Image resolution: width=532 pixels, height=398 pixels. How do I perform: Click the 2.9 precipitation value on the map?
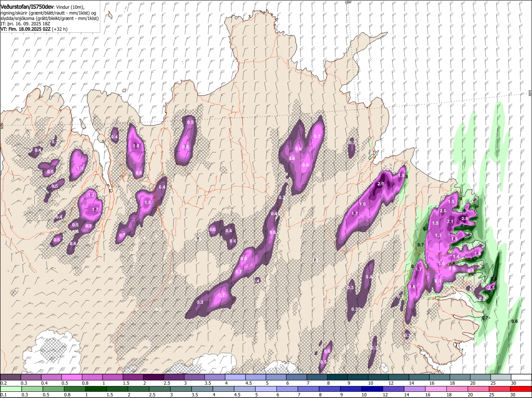[380, 184]
